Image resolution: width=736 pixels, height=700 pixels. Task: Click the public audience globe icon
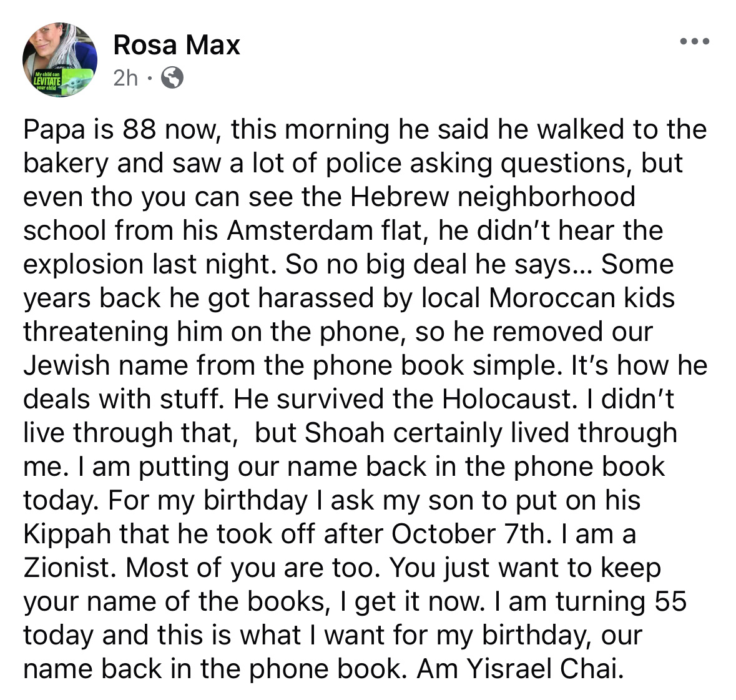coord(172,78)
